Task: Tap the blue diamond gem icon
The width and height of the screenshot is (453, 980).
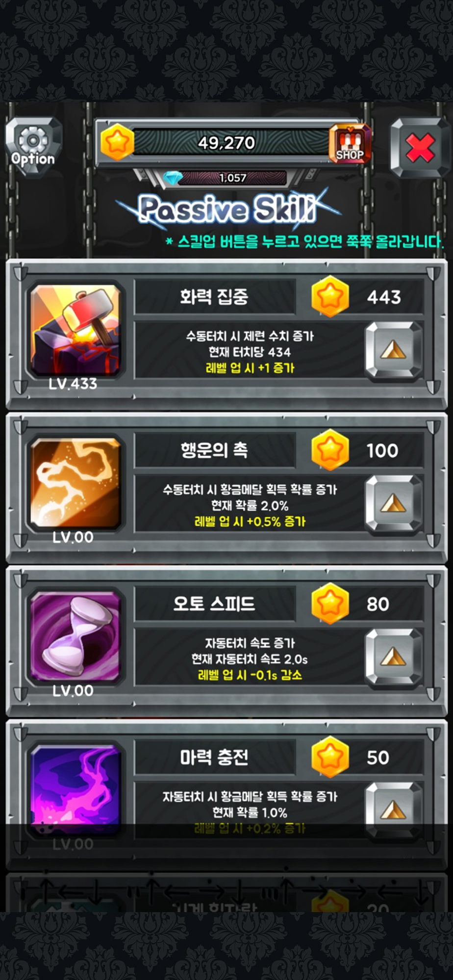Action: [x=173, y=178]
